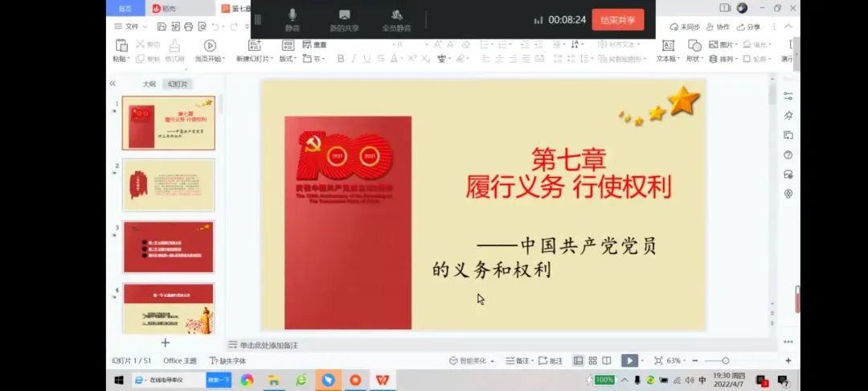Start a new share with 新的共享
This screenshot has height=391, width=868.
(344, 19)
